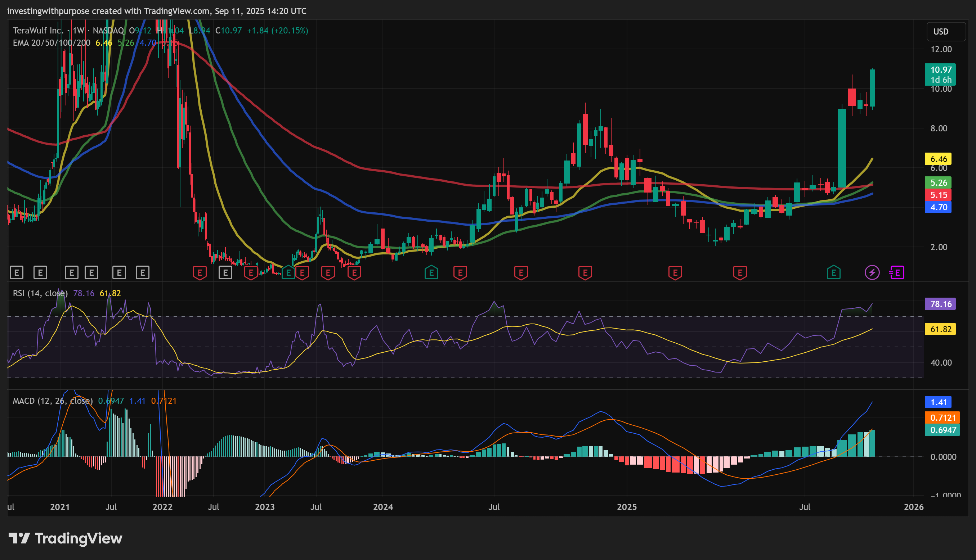Click the green earnings marker in early 2024
Screen dimensions: 976x560
[431, 273]
